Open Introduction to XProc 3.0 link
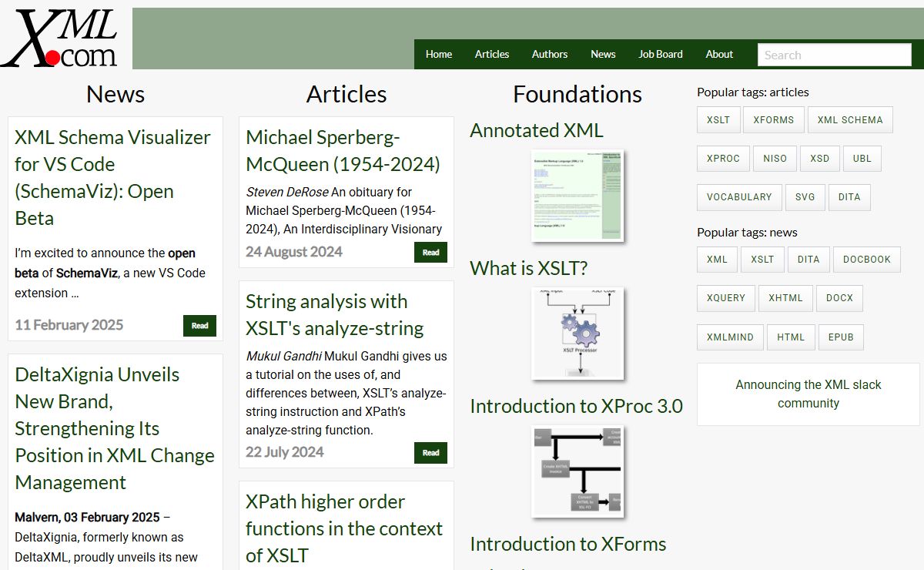Viewport: 924px width, 570px height. point(577,406)
